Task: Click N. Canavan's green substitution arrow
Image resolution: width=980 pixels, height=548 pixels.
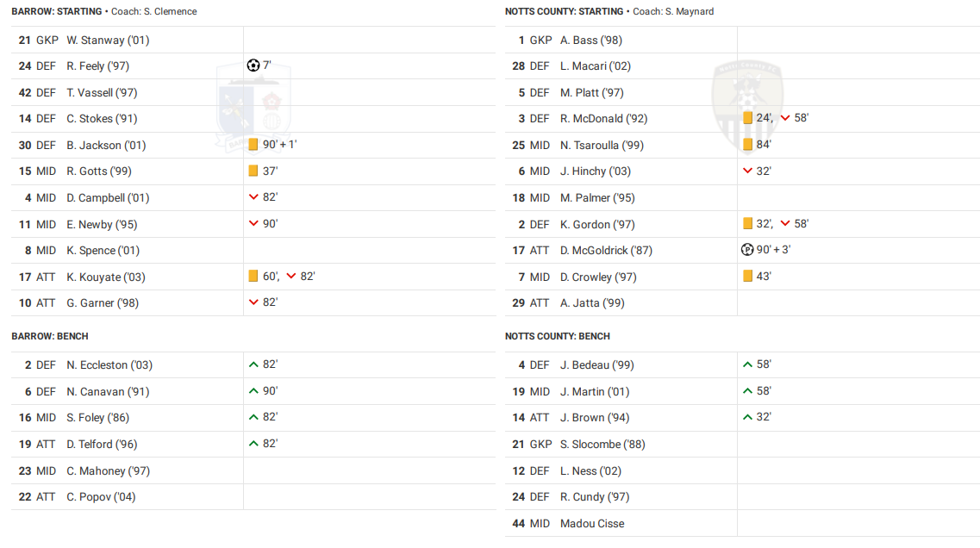Action: tap(253, 391)
